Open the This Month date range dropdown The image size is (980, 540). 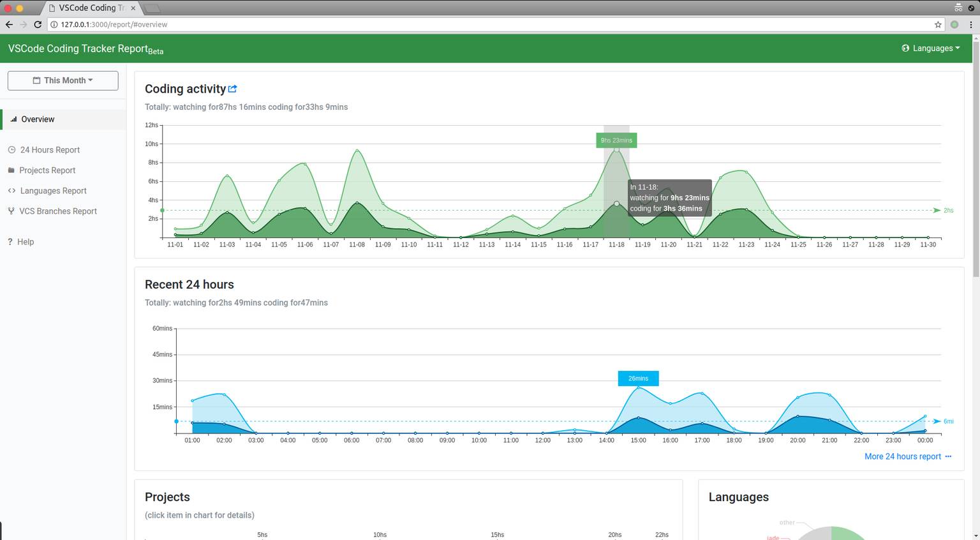[x=63, y=80]
